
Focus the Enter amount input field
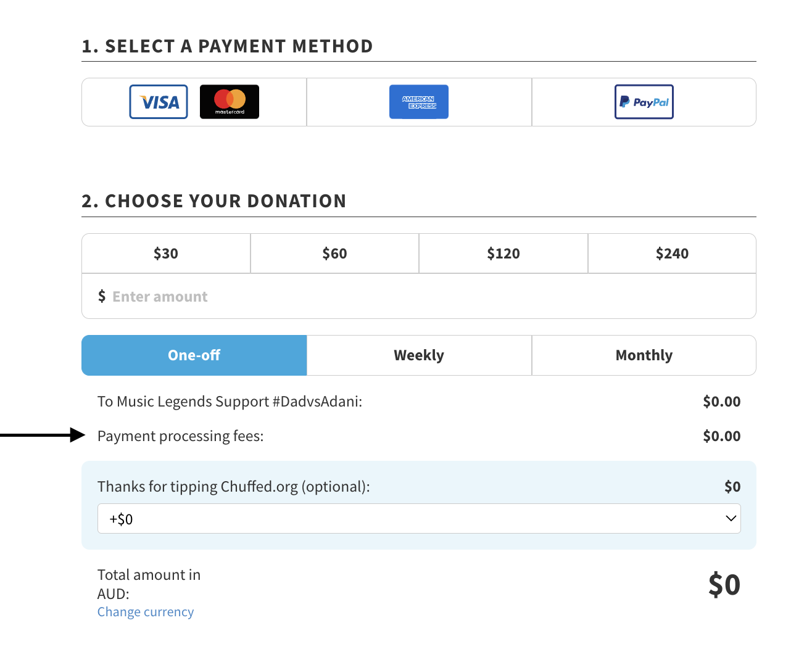419,297
